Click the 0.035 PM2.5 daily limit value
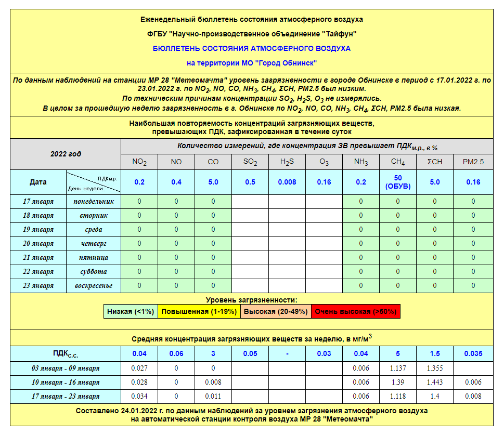Screen dimensions: 504x434 pos(473,354)
